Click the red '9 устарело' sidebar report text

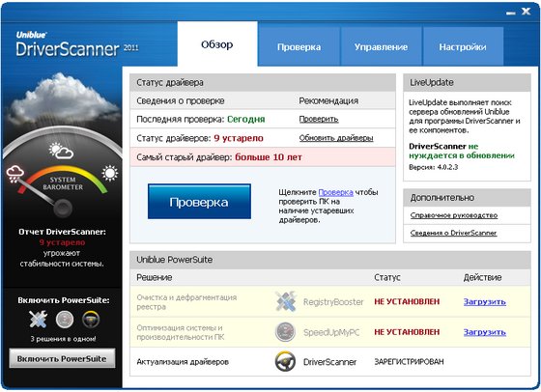coord(62,242)
